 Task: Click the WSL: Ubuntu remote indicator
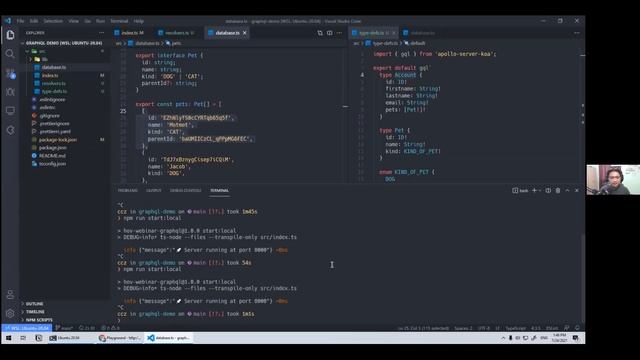27,328
